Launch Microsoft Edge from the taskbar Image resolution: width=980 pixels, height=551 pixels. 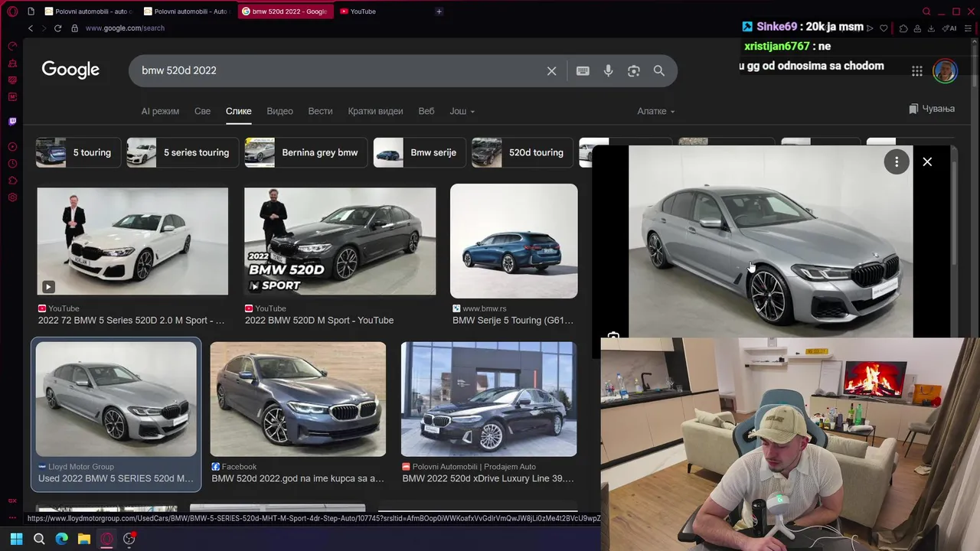click(x=61, y=539)
